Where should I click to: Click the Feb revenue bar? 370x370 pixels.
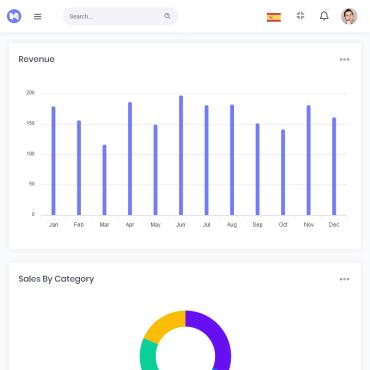(79, 168)
